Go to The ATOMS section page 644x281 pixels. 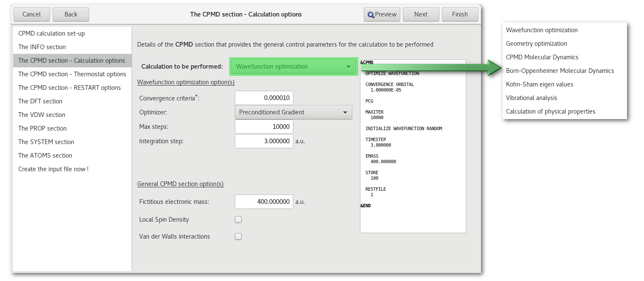(45, 156)
